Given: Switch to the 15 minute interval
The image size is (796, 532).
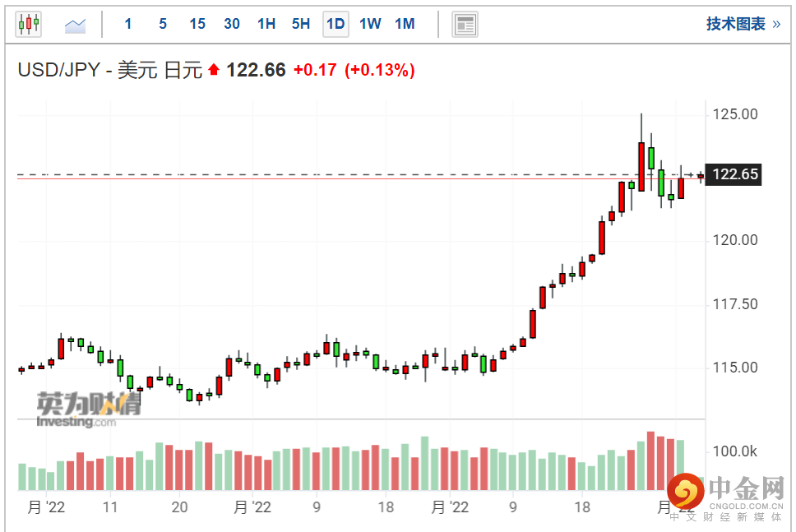Looking at the screenshot, I should click(x=197, y=24).
